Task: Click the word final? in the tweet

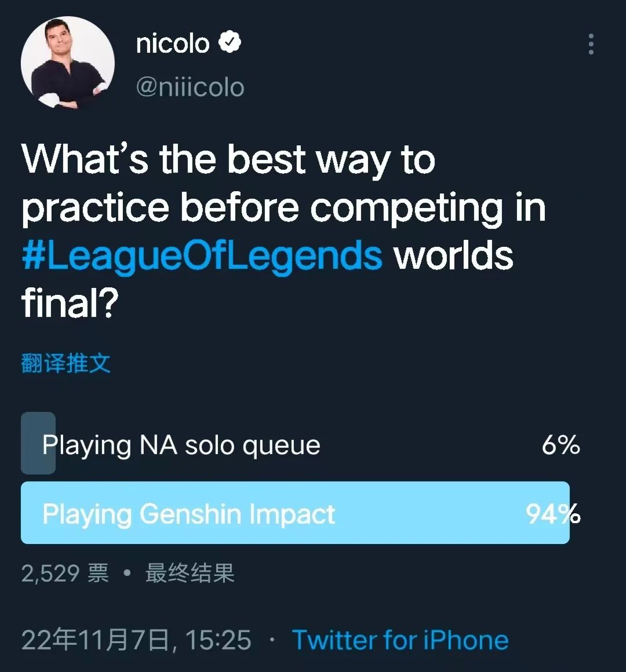Action: (x=70, y=303)
